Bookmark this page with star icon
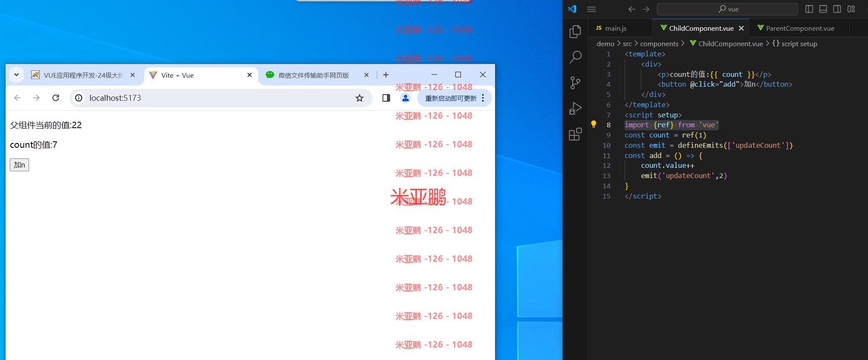This screenshot has height=360, width=868. coord(359,98)
